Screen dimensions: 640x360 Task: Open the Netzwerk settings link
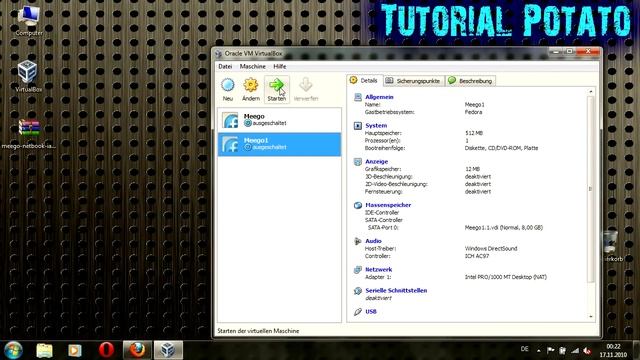click(x=378, y=269)
